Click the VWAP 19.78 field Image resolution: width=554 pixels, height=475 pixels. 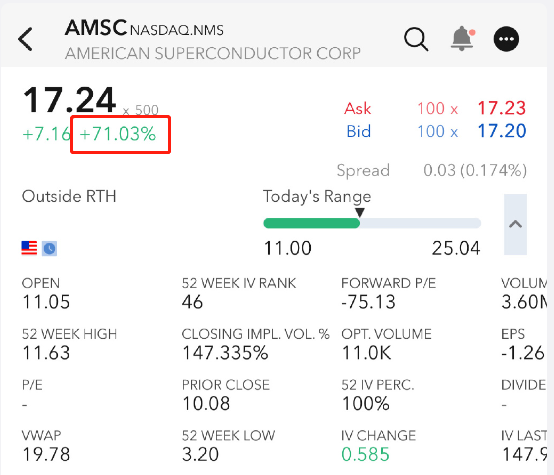[46, 445]
